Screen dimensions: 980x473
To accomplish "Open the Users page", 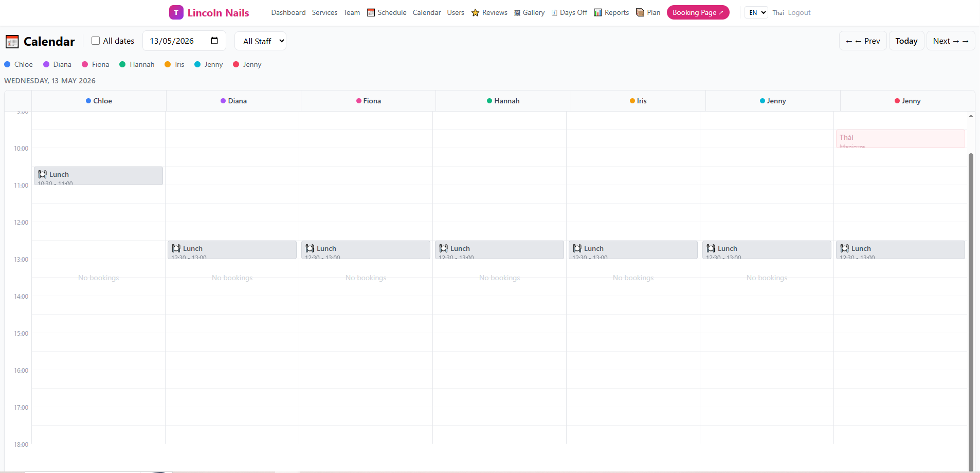I will 456,12.
